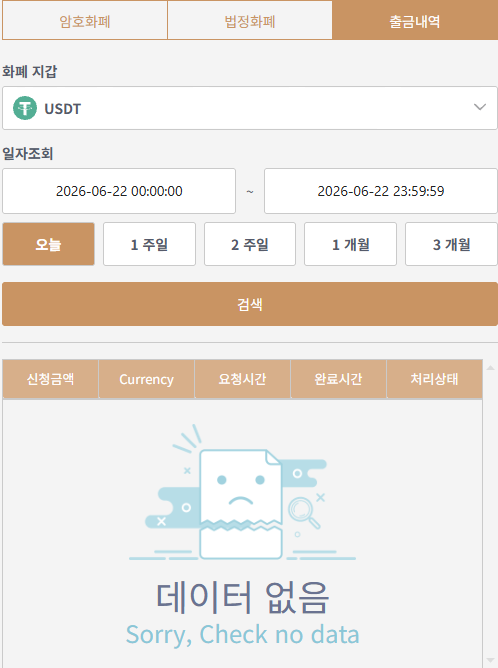The width and height of the screenshot is (498, 668).
Task: Select the 3 개월 date range
Action: [451, 244]
